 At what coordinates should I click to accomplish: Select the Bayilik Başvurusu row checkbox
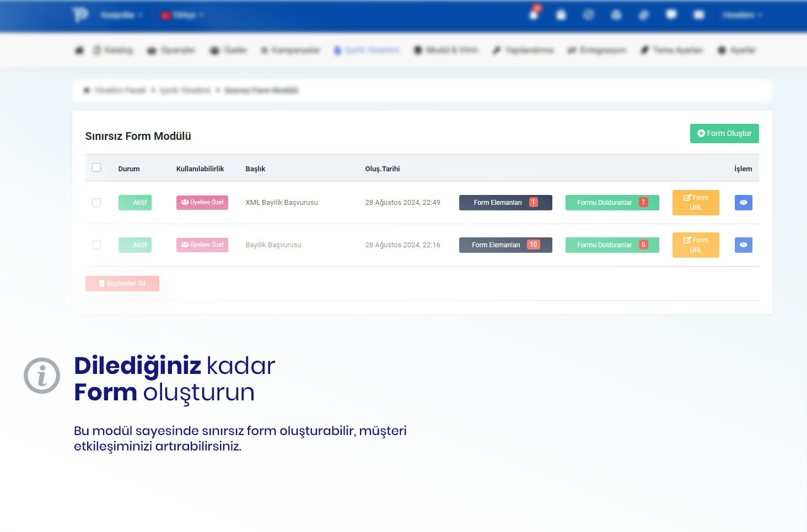[96, 245]
